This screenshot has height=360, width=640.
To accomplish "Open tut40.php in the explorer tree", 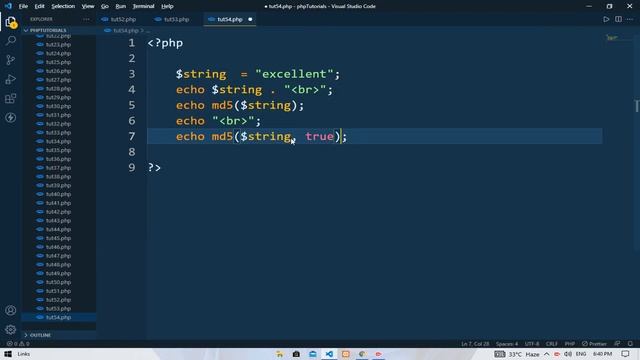I will click(59, 194).
